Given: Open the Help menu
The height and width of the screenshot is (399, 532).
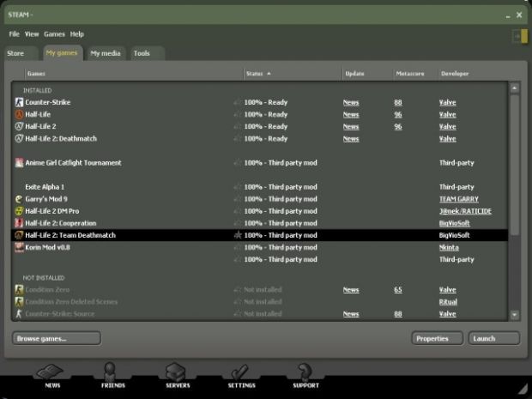Looking at the screenshot, I should pos(77,34).
